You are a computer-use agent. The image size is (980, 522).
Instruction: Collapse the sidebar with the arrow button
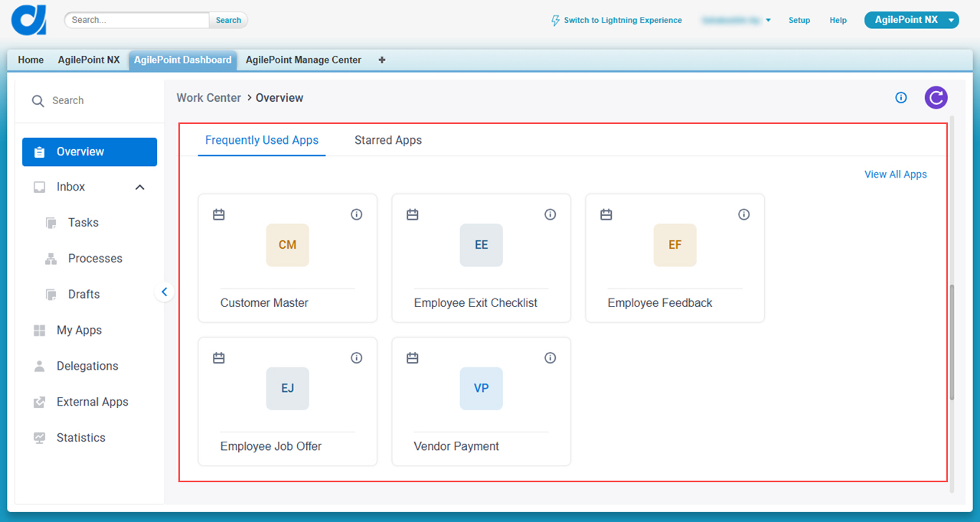[x=164, y=292]
